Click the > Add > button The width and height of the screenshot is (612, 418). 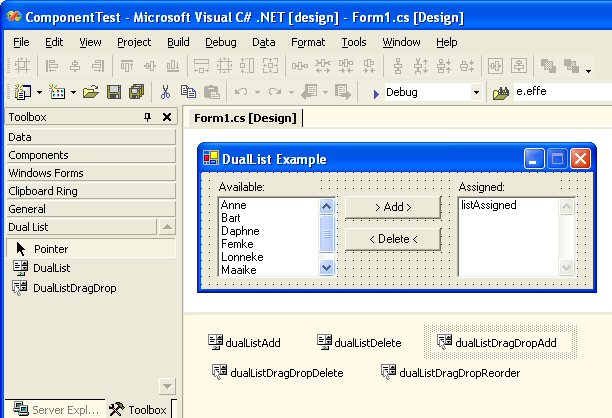point(393,207)
